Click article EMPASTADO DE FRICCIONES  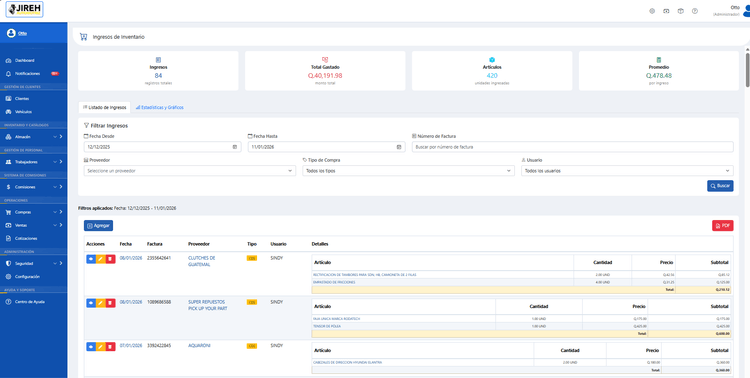pos(334,282)
